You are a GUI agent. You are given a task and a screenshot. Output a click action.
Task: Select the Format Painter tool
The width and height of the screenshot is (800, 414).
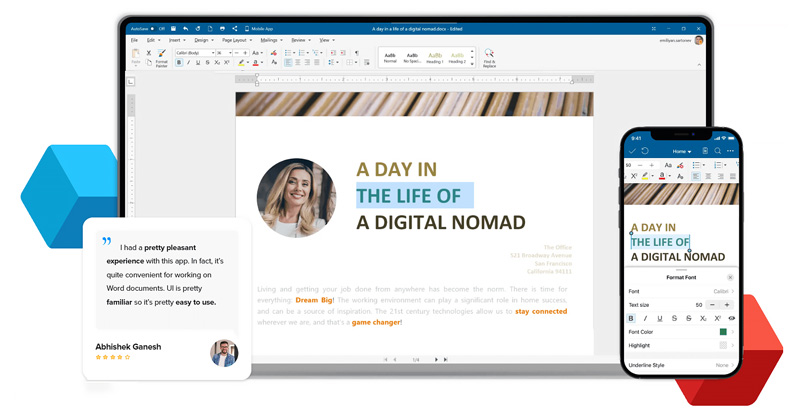click(162, 58)
